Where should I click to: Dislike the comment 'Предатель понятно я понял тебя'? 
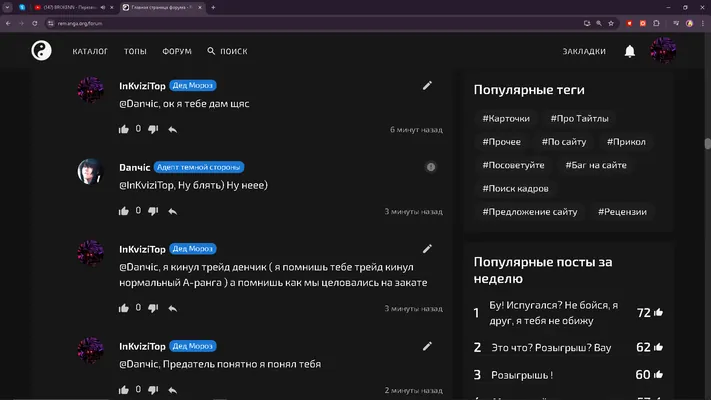pyautogui.click(x=153, y=390)
